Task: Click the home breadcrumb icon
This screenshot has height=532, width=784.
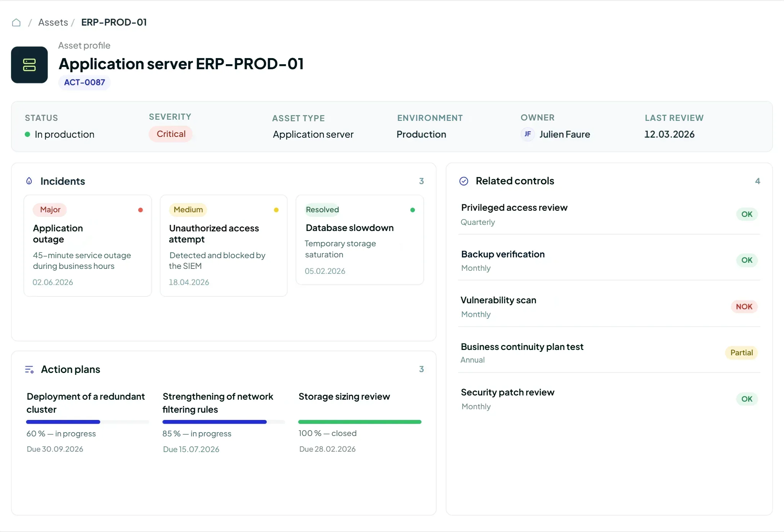Action: (x=16, y=23)
